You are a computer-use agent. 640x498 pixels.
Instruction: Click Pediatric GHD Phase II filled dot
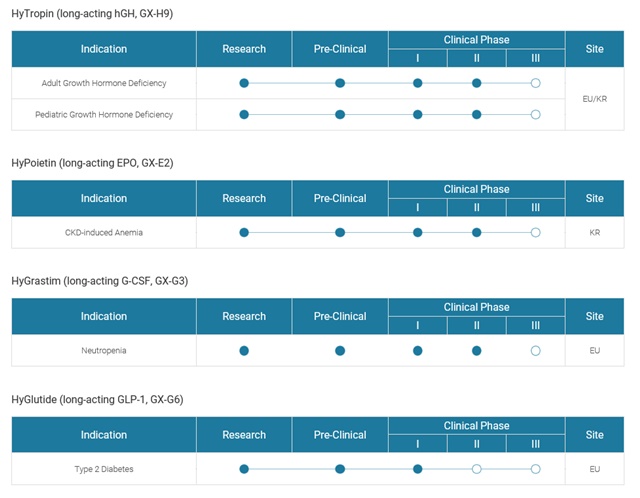476,115
